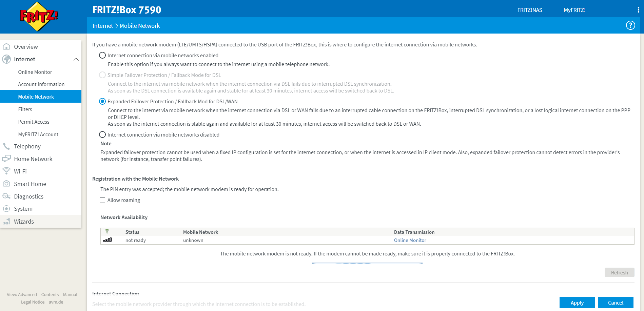644x311 pixels.
Task: Click the Overview house icon
Action: [6, 47]
